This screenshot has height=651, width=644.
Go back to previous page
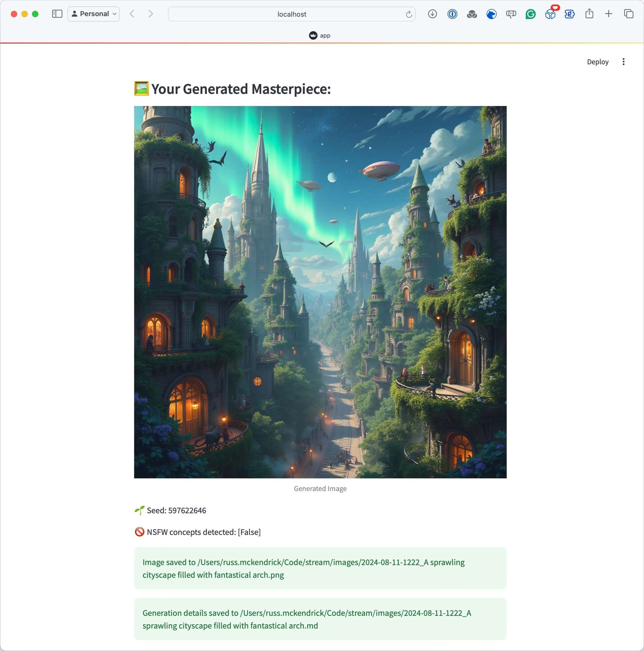point(132,14)
